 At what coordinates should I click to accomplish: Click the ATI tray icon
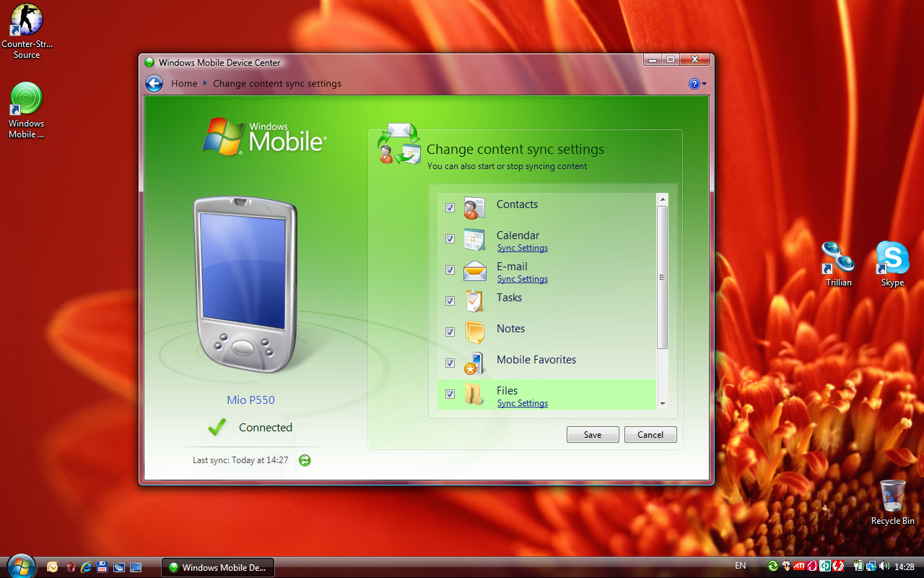tap(799, 566)
